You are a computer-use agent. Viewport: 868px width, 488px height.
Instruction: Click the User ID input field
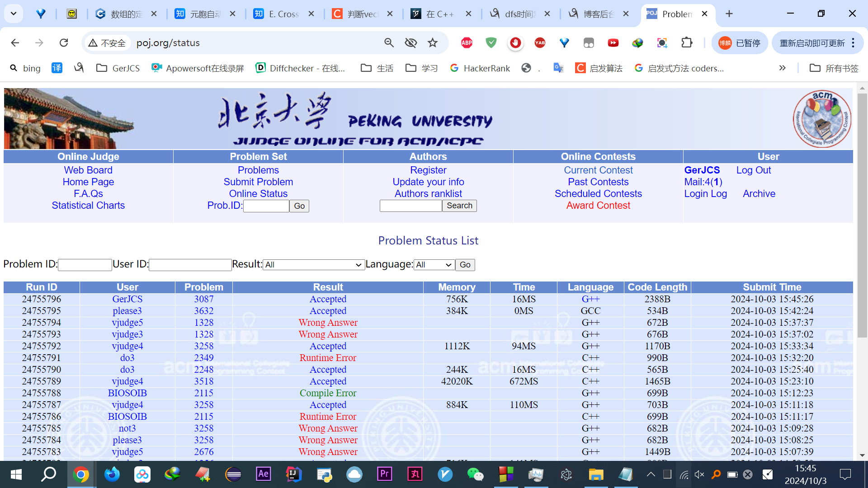190,265
